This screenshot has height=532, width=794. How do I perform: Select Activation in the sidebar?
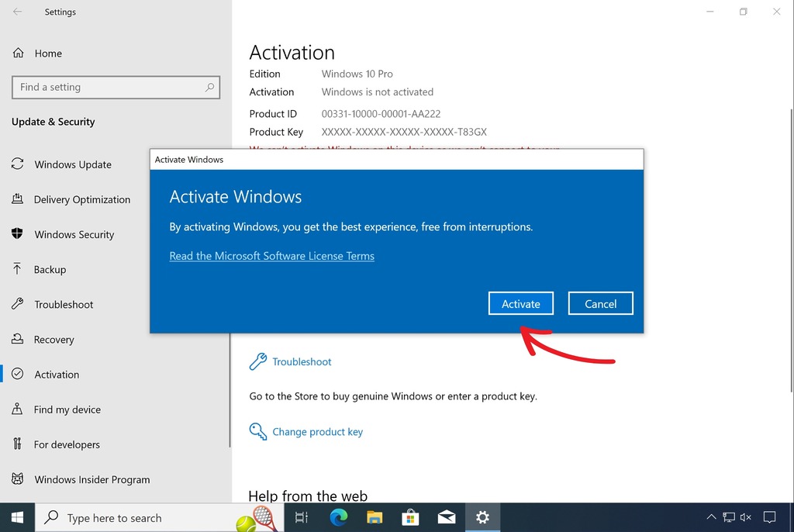57,374
